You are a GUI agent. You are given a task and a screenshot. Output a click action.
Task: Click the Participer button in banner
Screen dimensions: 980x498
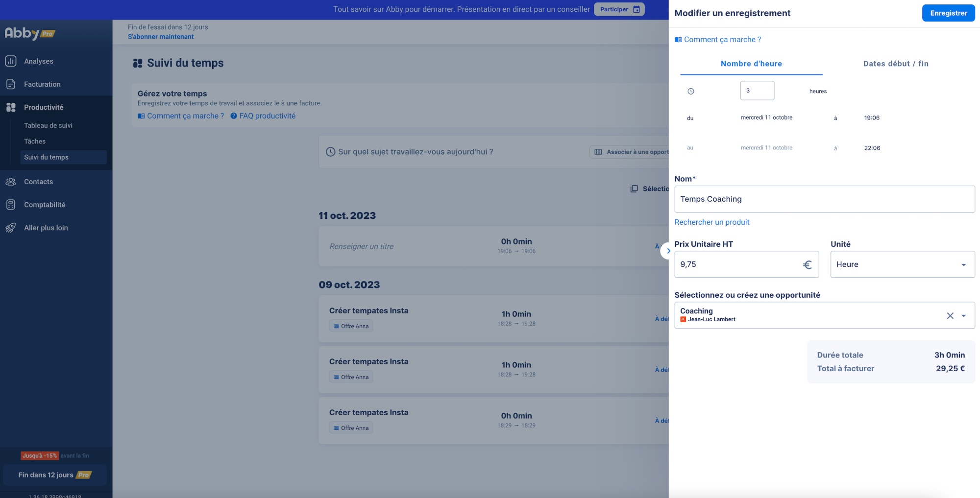pyautogui.click(x=619, y=9)
